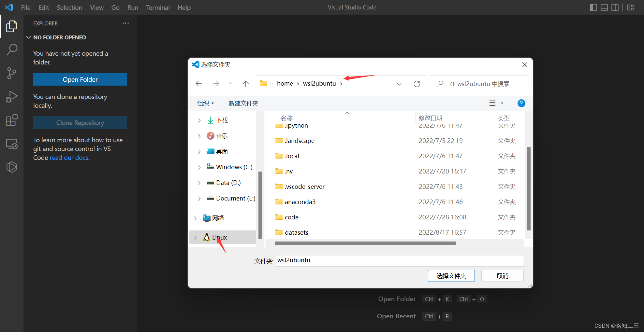Open the 组织 dropdown menu
Image resolution: width=644 pixels, height=332 pixels.
tap(206, 103)
